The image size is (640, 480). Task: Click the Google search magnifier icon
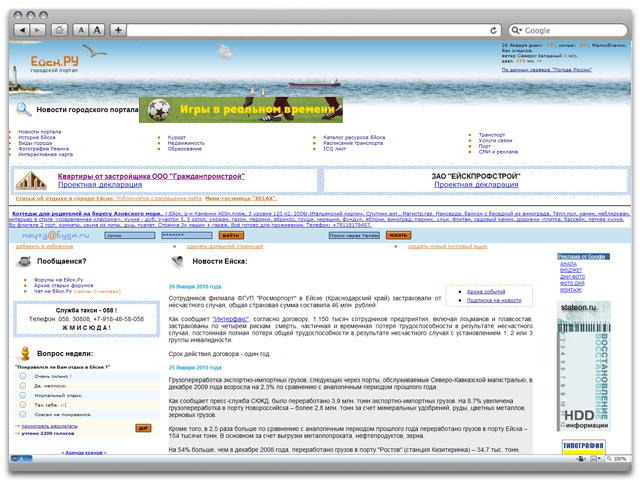(x=516, y=30)
